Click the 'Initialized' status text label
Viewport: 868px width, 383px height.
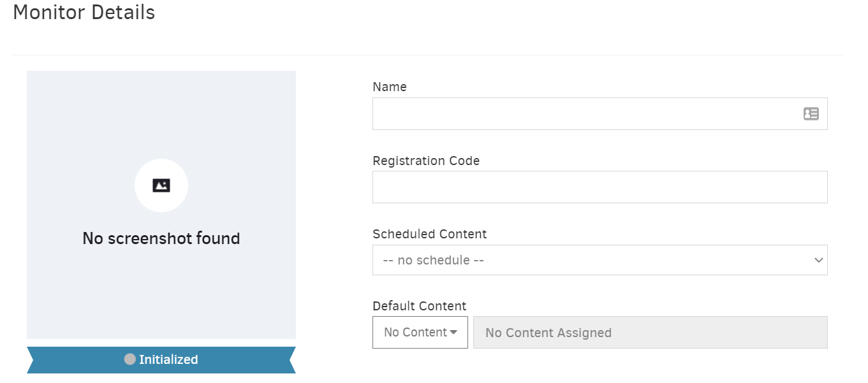tap(168, 359)
